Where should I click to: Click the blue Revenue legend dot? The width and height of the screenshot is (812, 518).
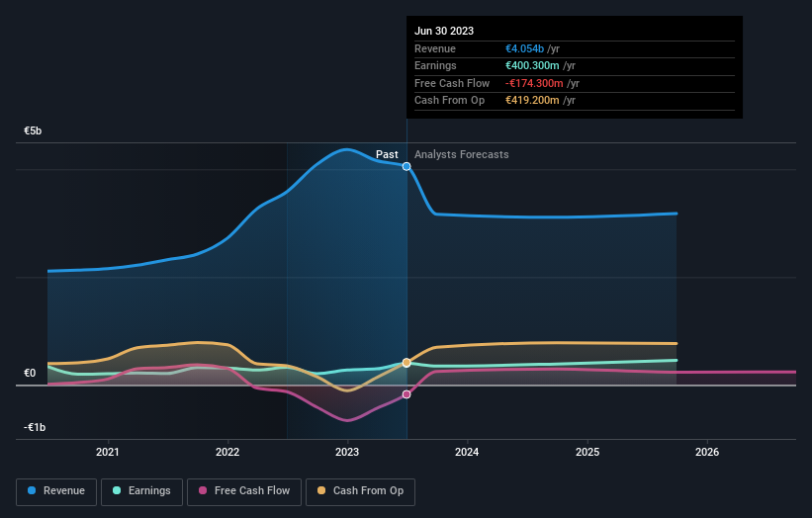click(x=32, y=490)
